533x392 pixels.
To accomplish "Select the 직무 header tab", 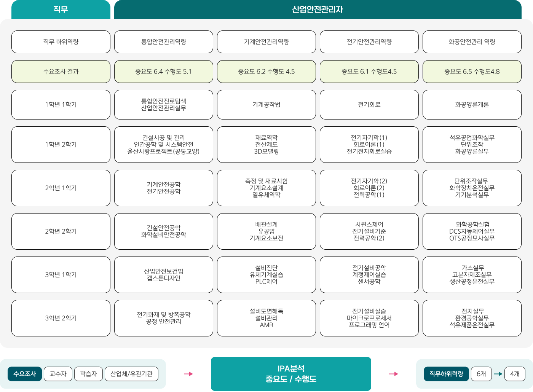I will click(x=61, y=10).
